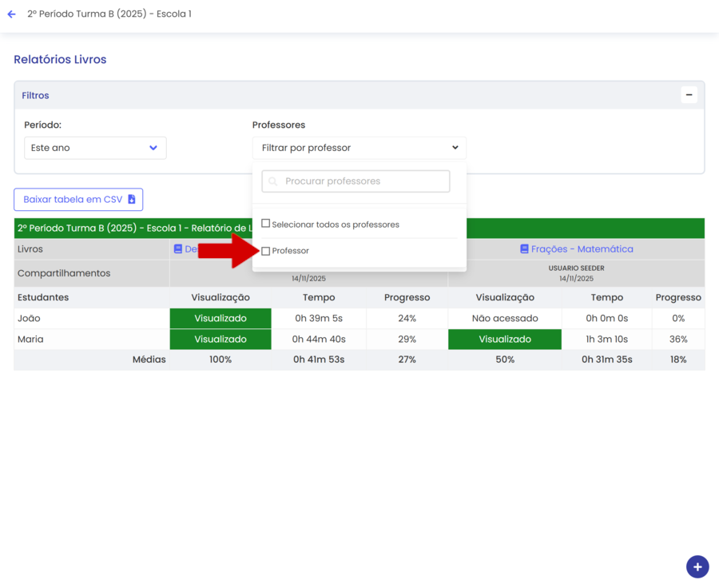Click the Período chevron arrow

tap(153, 148)
